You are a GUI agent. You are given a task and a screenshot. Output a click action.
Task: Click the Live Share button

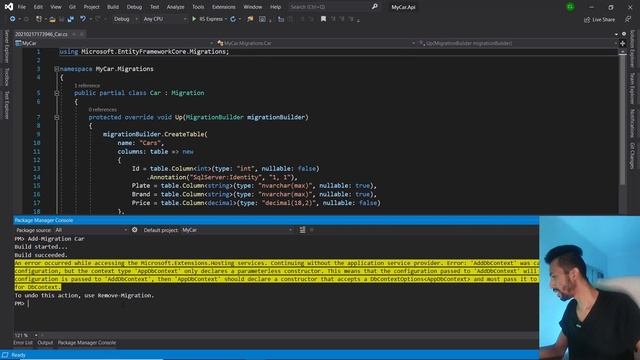(x=599, y=20)
